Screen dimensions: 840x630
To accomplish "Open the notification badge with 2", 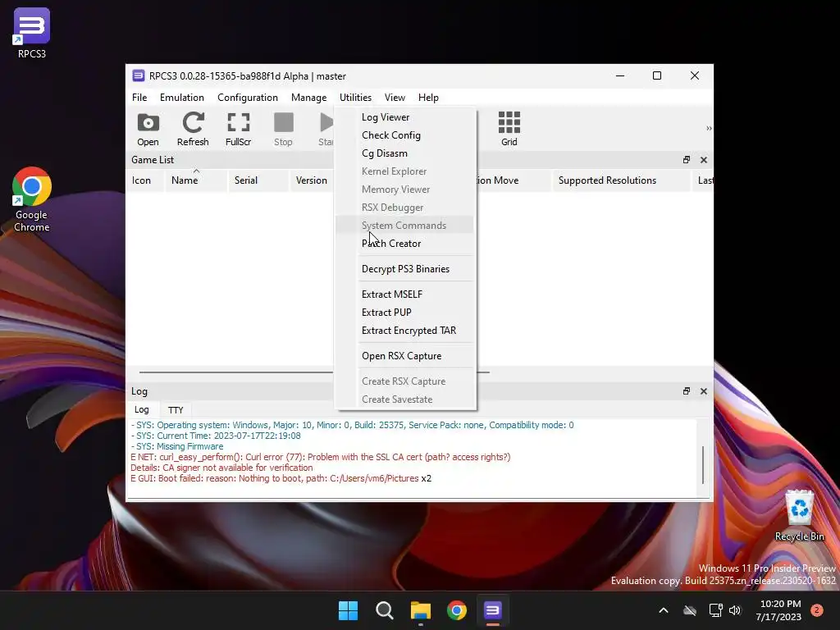I will (817, 610).
